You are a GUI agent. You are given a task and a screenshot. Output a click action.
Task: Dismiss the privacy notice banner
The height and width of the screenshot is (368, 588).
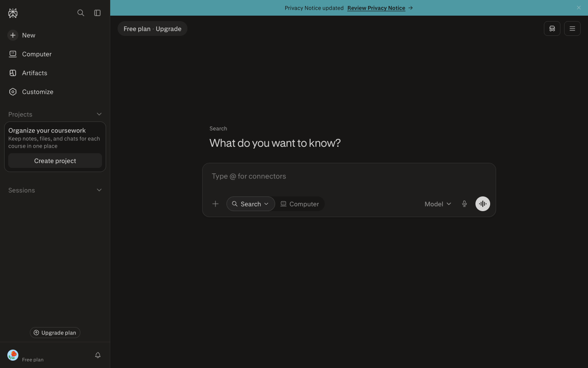[579, 8]
